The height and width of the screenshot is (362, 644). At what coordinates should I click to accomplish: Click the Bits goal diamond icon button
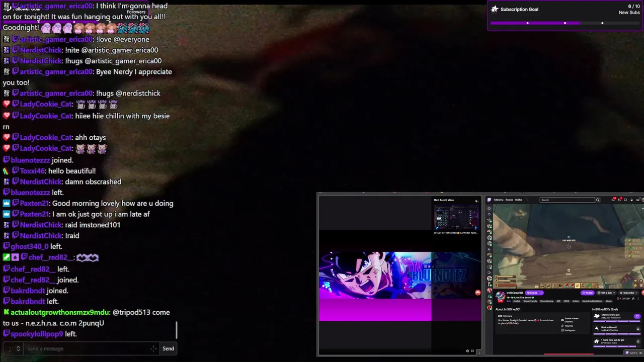point(638,329)
